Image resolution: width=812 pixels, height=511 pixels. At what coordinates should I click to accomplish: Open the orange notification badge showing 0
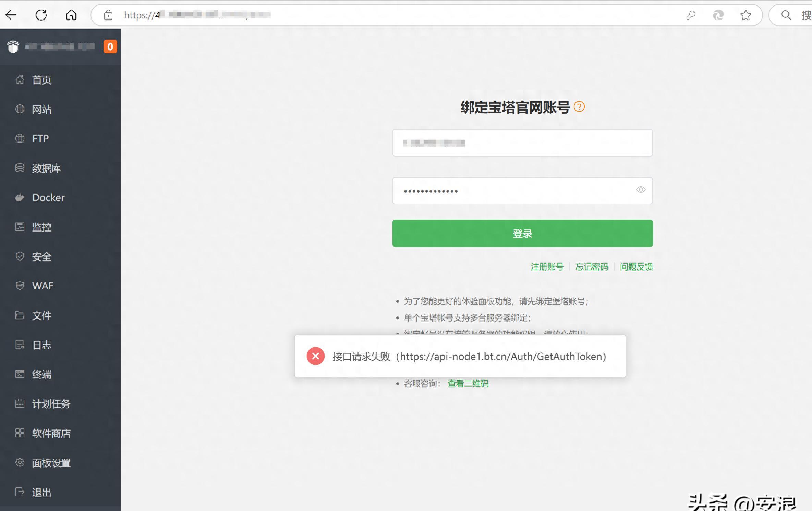click(x=110, y=47)
